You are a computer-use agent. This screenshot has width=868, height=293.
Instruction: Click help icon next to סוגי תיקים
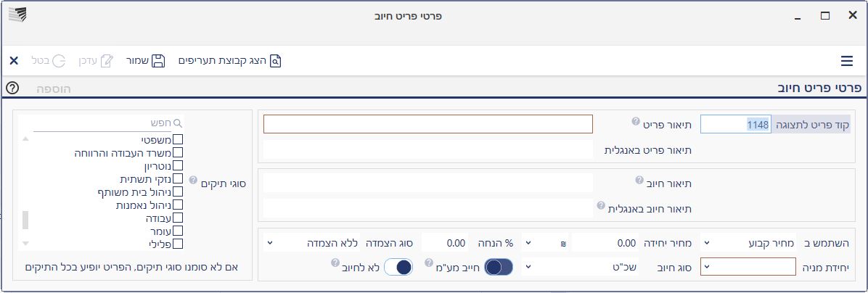tap(193, 180)
